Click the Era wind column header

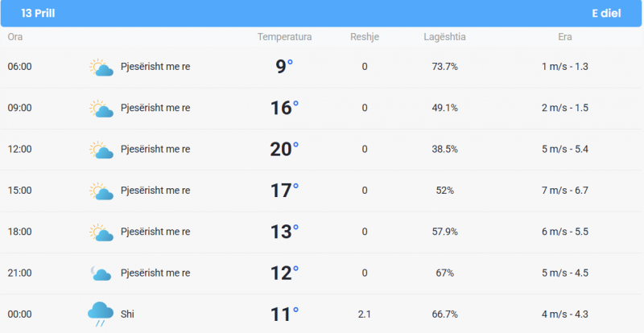click(565, 37)
